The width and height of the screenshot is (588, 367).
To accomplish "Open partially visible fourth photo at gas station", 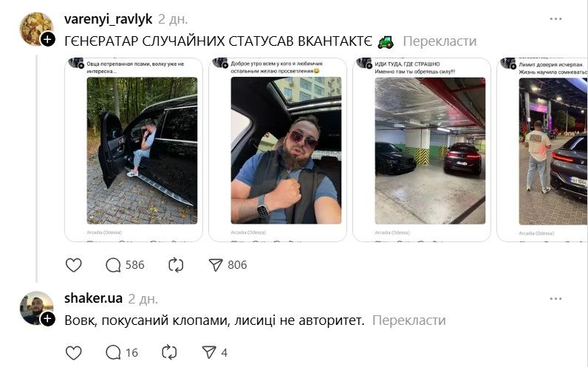I will point(553,151).
